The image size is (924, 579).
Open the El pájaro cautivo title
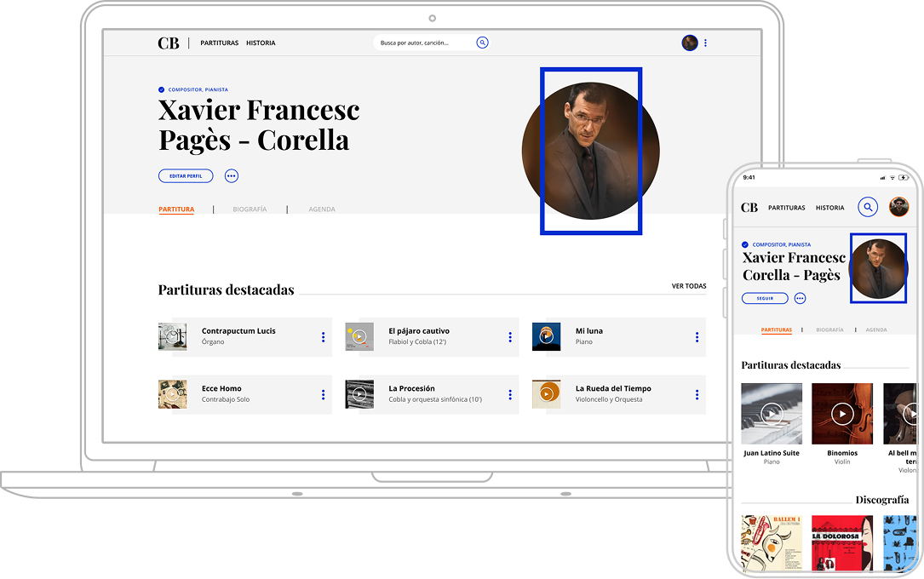419,331
